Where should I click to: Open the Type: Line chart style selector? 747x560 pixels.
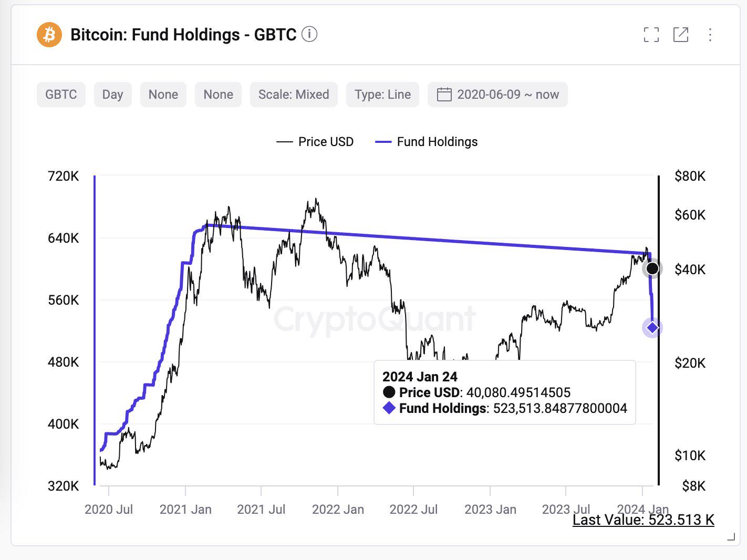[x=382, y=95]
